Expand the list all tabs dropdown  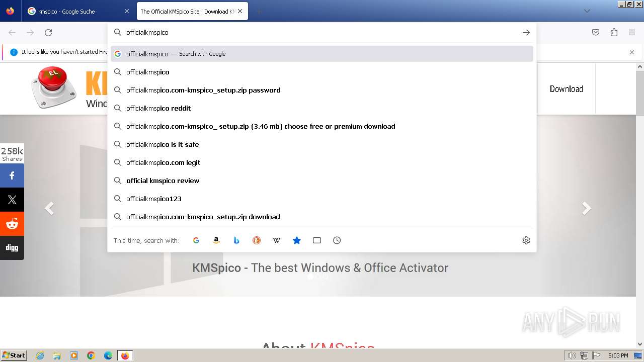tap(587, 11)
